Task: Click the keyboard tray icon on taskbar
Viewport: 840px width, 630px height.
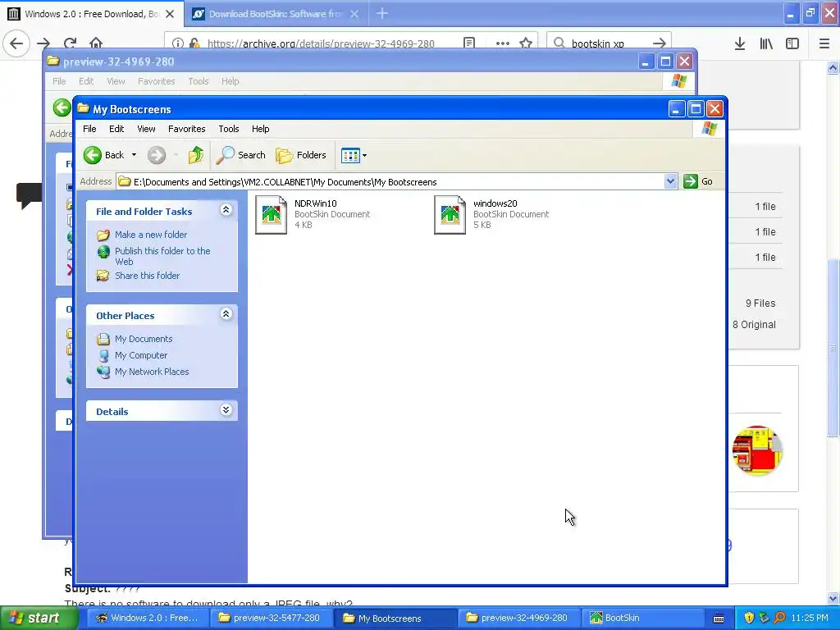Action: pyautogui.click(x=719, y=619)
